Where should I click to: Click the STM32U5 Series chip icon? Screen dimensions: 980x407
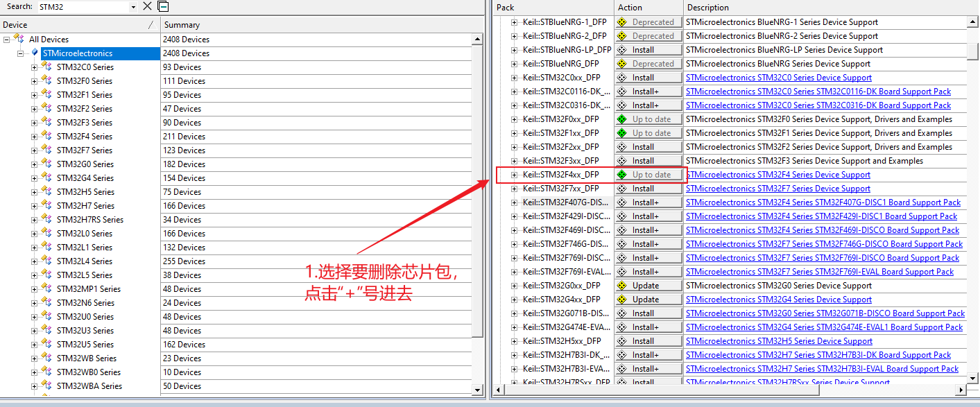point(46,344)
